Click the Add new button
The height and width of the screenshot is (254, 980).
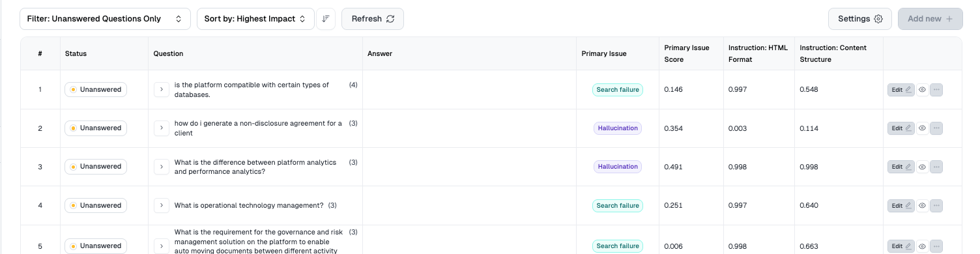click(930, 19)
